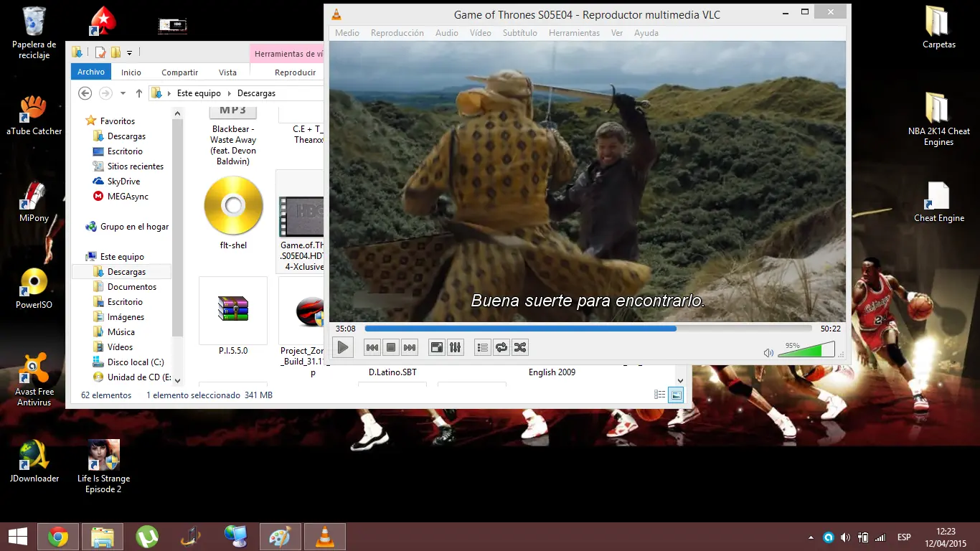980x551 pixels.
Task: Mute audio with VLC speaker icon
Action: coord(768,352)
